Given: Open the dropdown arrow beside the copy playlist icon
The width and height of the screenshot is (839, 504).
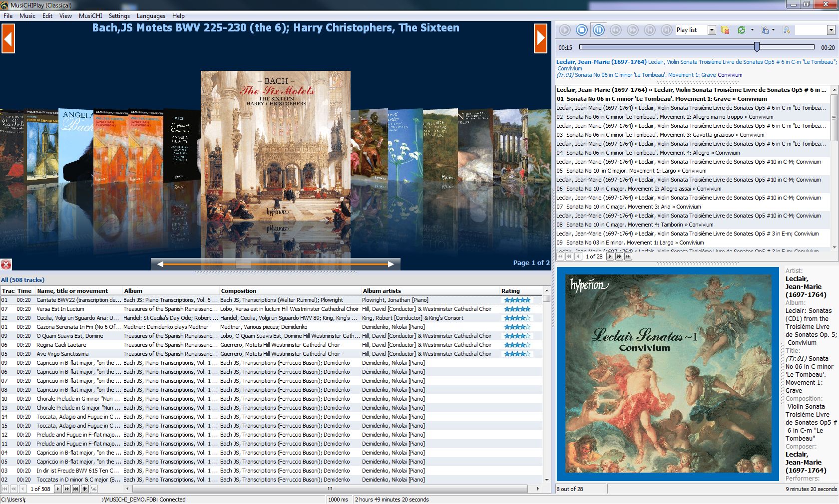Looking at the screenshot, I should 774,30.
